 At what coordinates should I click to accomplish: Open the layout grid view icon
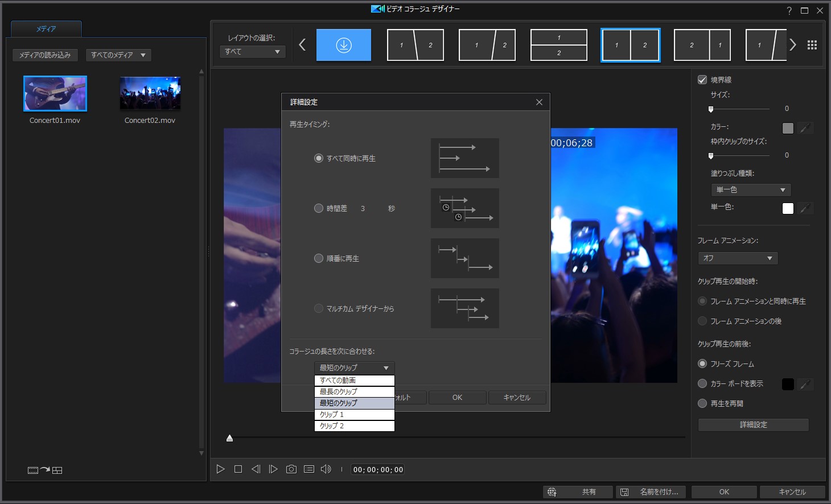[x=812, y=45]
